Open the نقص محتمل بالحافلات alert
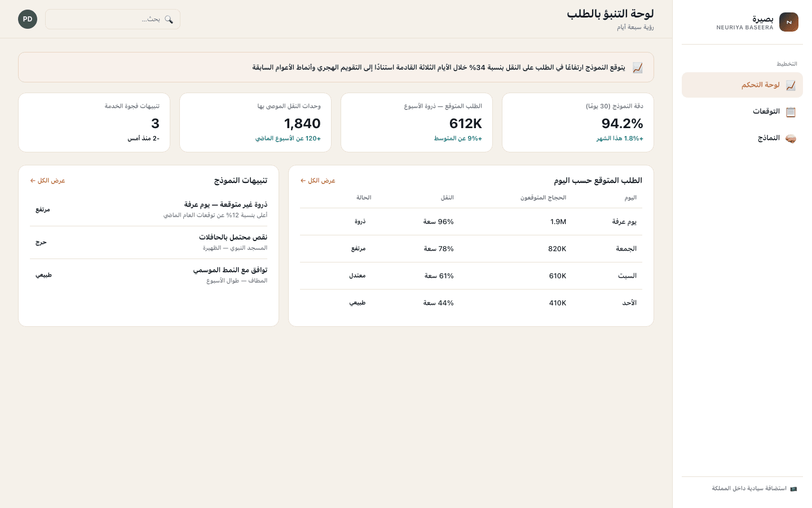 point(149,242)
